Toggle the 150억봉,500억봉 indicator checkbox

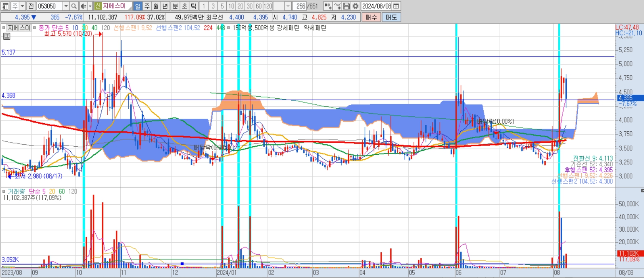(x=229, y=28)
